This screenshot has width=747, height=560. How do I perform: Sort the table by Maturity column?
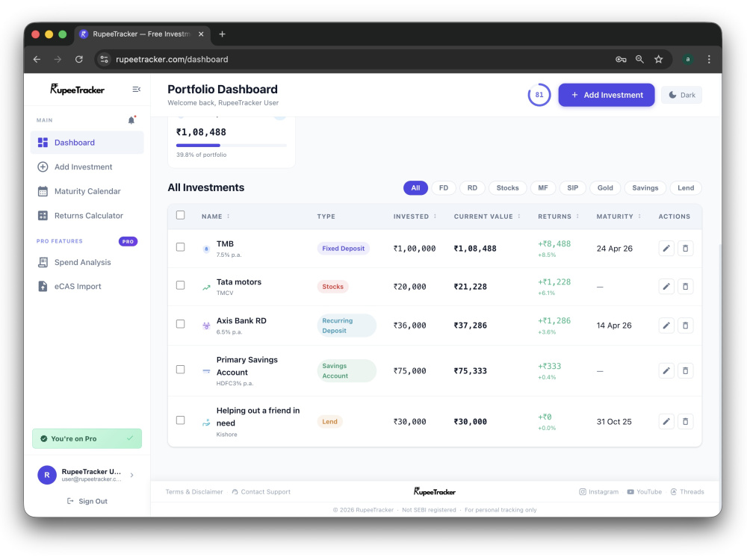[619, 217]
